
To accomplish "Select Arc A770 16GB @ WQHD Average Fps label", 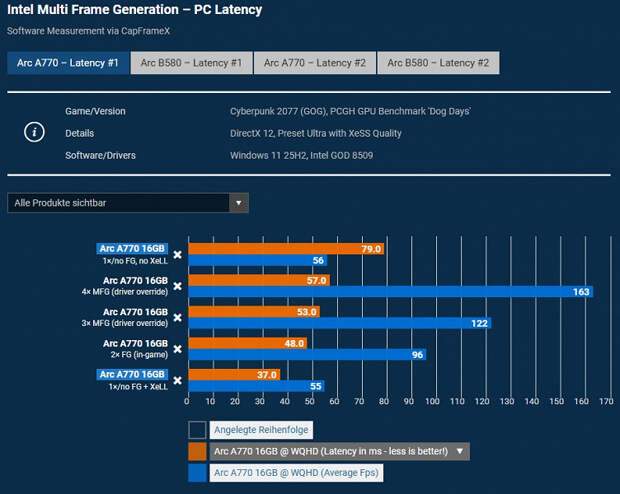I will pos(294,471).
